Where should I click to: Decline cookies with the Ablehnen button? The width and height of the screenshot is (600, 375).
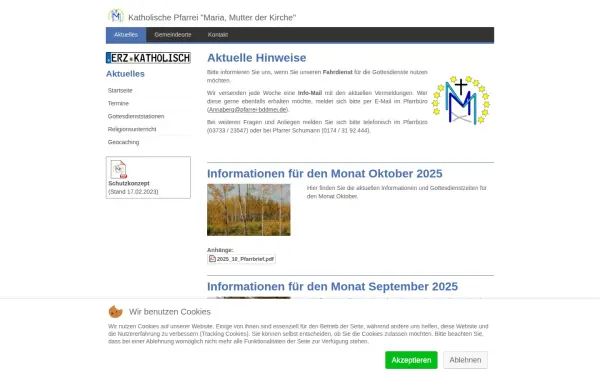point(465,360)
